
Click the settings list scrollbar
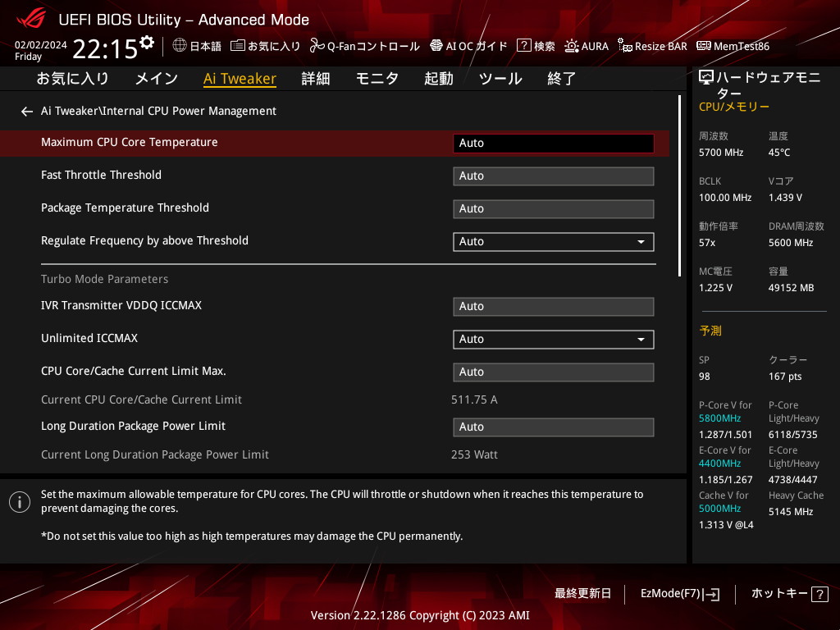click(x=679, y=186)
